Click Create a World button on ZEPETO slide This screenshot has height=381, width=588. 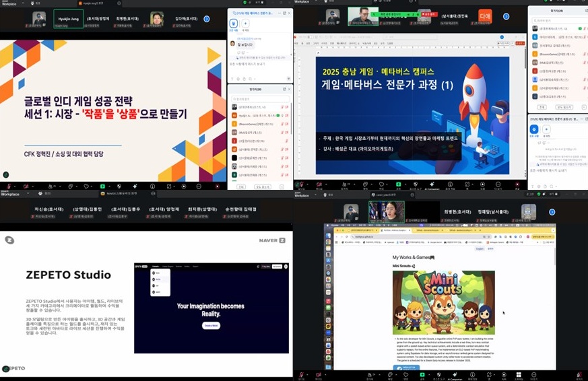pos(211,326)
